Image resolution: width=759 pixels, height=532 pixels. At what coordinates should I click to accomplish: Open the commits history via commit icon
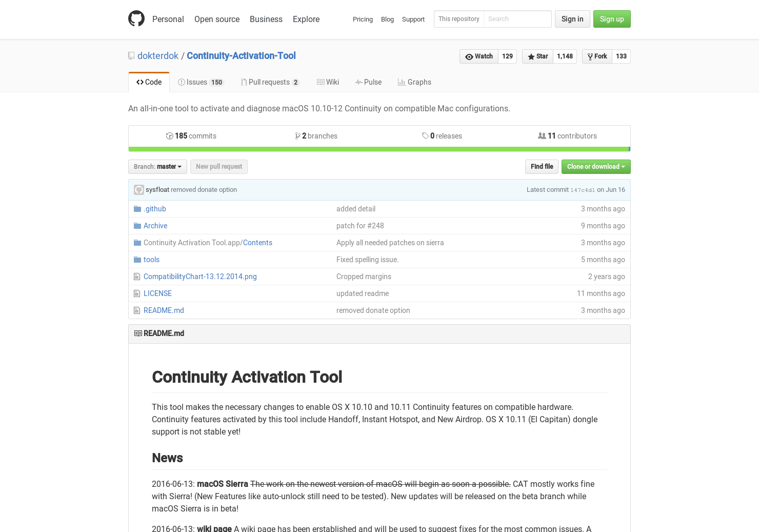(x=170, y=135)
